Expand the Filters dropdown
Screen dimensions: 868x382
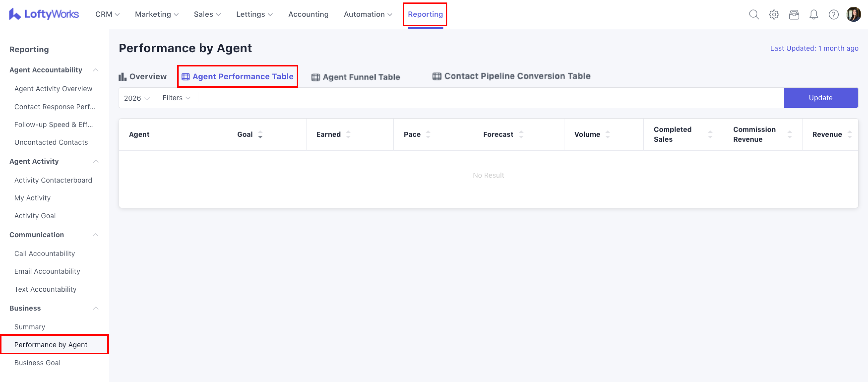(x=176, y=98)
